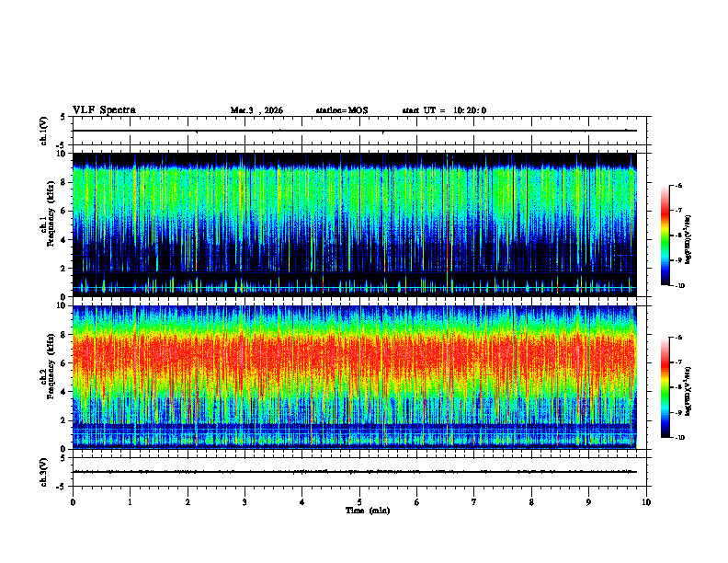Screen dimensions: 728x563
Task: Click the "6" kHz tick of ch.1 spectrogram
Action: pyautogui.click(x=64, y=211)
